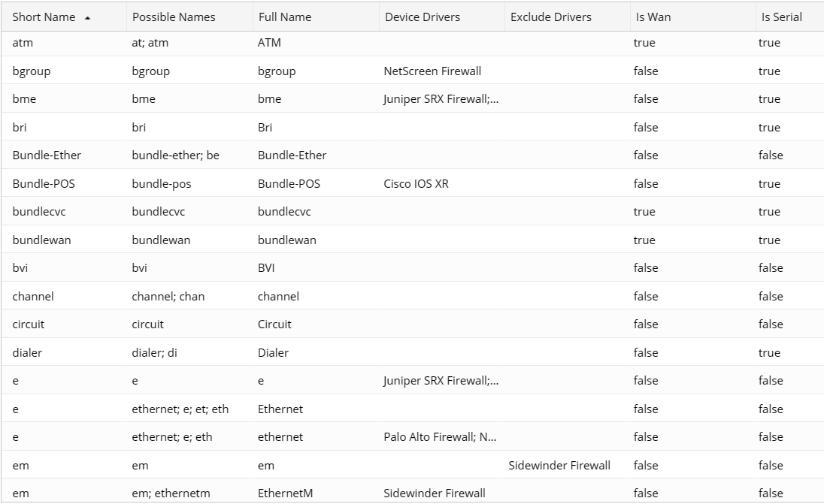Viewport: 824px width, 504px height.
Task: Sort by the Possible Names column header
Action: coord(174,17)
